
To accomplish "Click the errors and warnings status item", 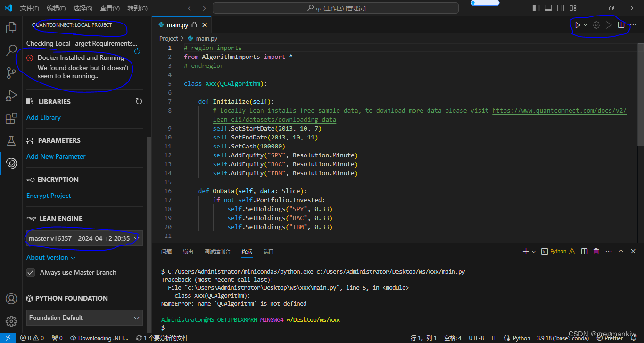I will pyautogui.click(x=32, y=338).
